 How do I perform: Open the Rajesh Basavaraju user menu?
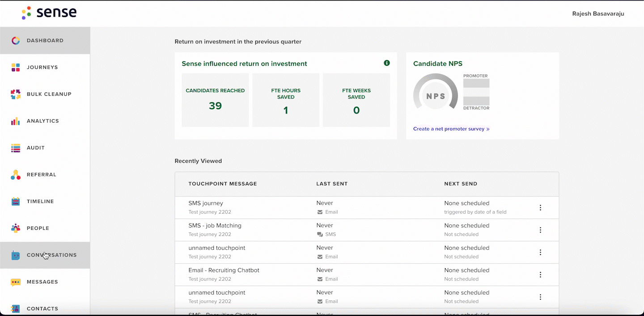(598, 14)
